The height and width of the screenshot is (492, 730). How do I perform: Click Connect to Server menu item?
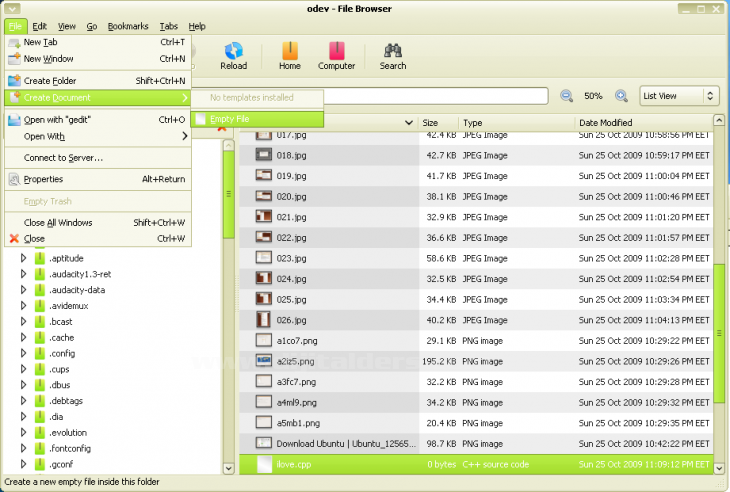[x=63, y=157]
